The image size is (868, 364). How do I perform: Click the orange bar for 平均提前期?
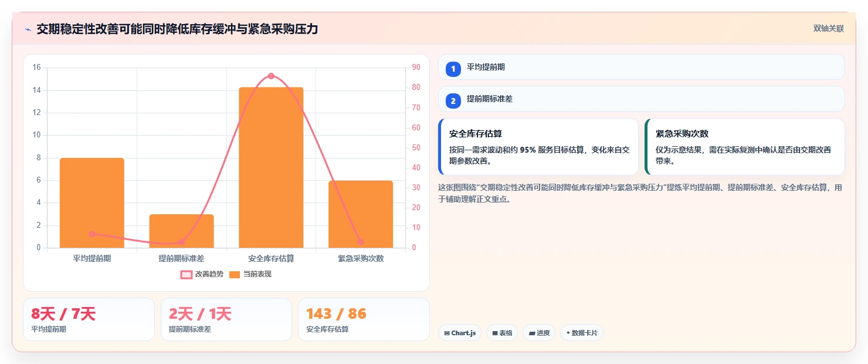click(92, 203)
